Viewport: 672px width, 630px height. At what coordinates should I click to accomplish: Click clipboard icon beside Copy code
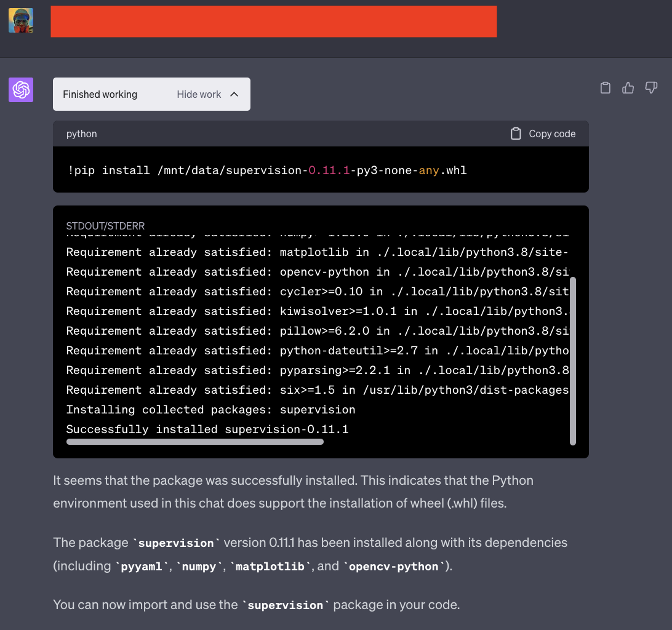516,134
